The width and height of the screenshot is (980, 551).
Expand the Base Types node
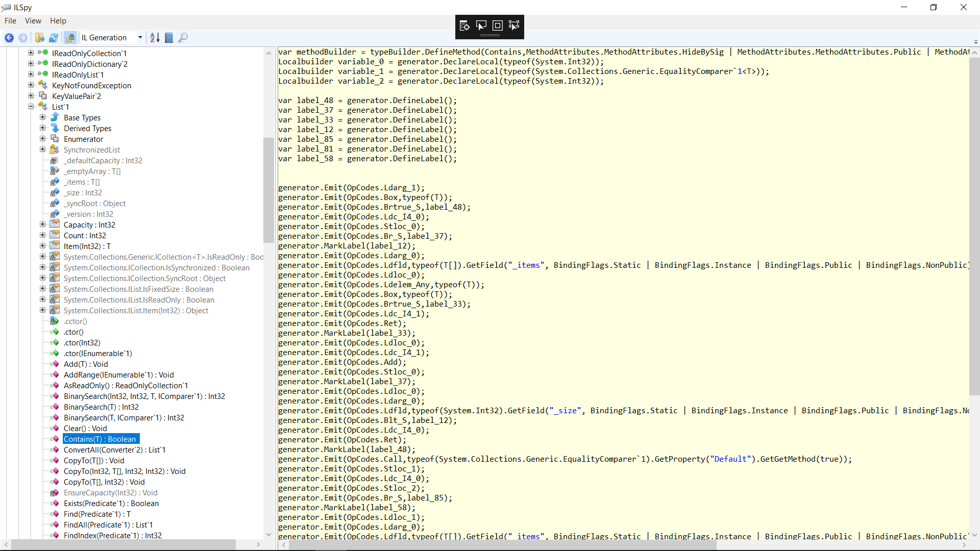pyautogui.click(x=43, y=117)
